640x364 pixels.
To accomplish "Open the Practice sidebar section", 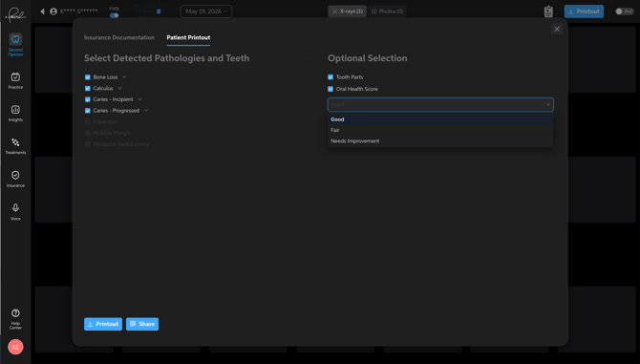I will click(x=15, y=80).
